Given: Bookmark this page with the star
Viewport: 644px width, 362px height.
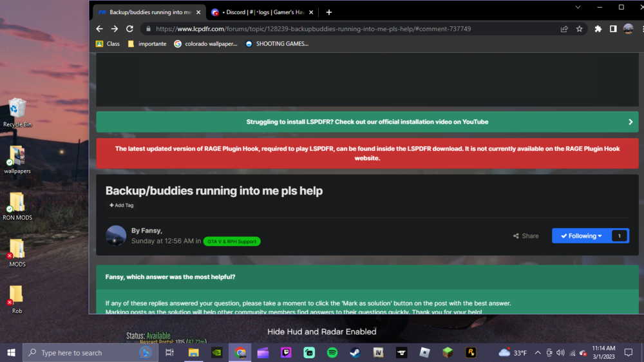Looking at the screenshot, I should 579,29.
